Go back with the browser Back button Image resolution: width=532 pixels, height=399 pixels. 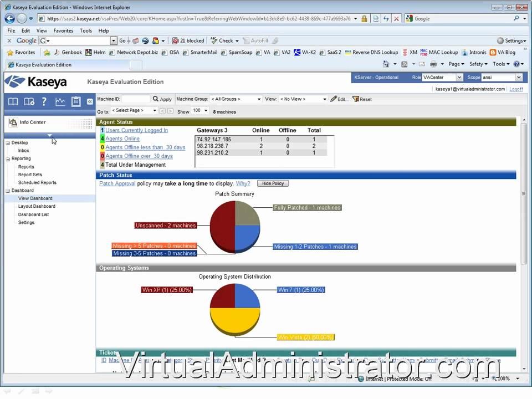click(10, 19)
